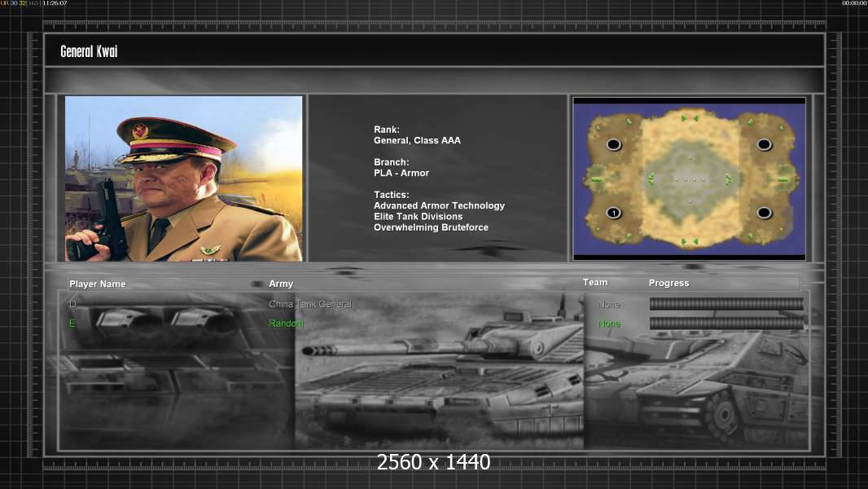
Task: Click 'China Tank General' army entry
Action: point(310,304)
